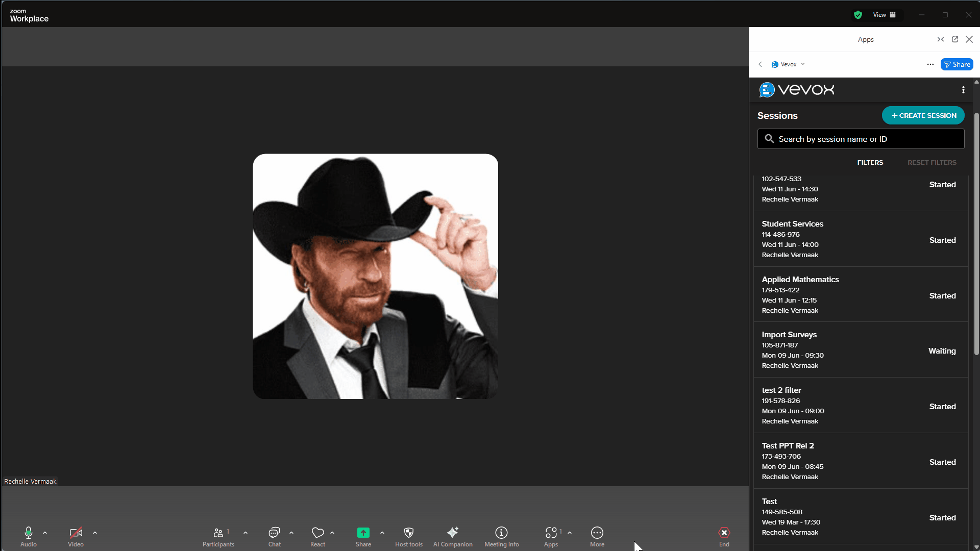Click the More options ellipsis in apps header
Viewport: 980px width, 551px height.
(930, 64)
